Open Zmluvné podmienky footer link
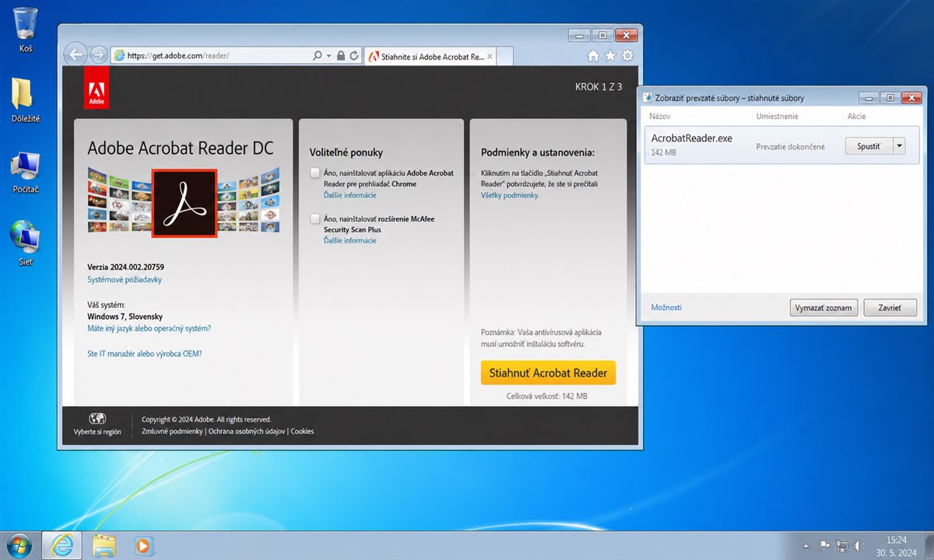Screen dimensions: 934x560 point(173,431)
